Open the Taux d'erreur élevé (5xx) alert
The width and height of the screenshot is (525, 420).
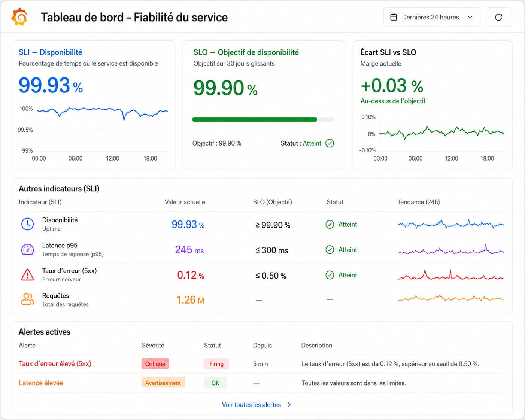pos(55,363)
